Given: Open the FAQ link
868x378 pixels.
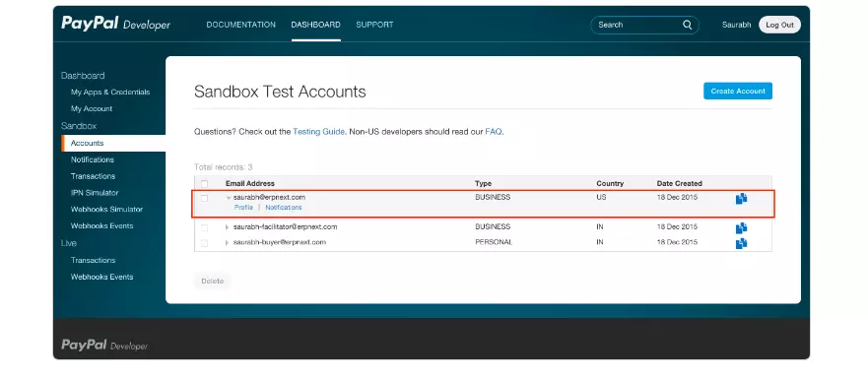Looking at the screenshot, I should (494, 132).
